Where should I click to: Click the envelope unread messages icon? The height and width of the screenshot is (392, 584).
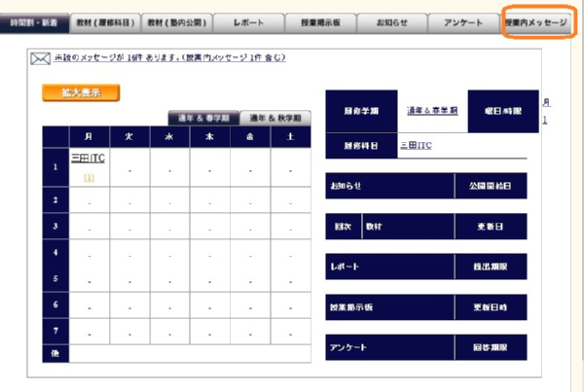pos(40,59)
